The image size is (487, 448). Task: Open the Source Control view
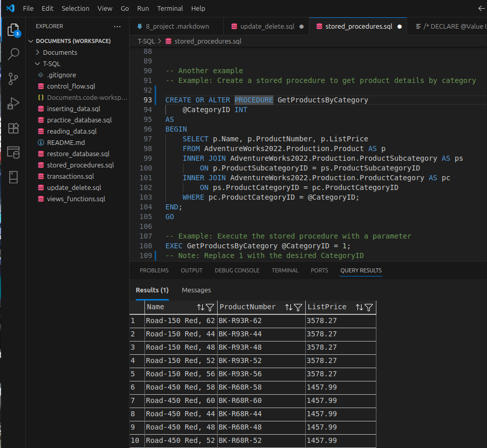13,78
